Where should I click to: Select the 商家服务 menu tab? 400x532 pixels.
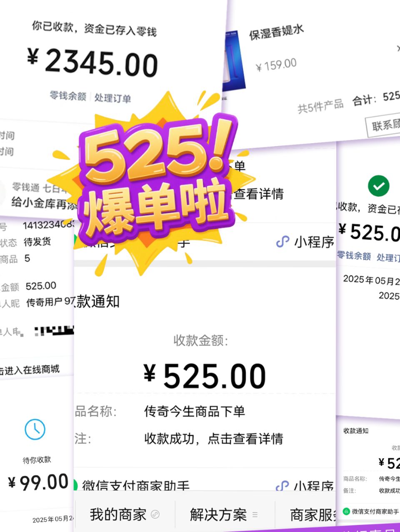coord(313,515)
